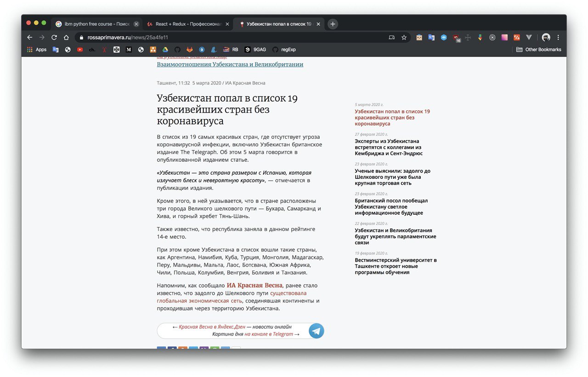
Task: Open the Chrome profile avatar
Action: (546, 38)
